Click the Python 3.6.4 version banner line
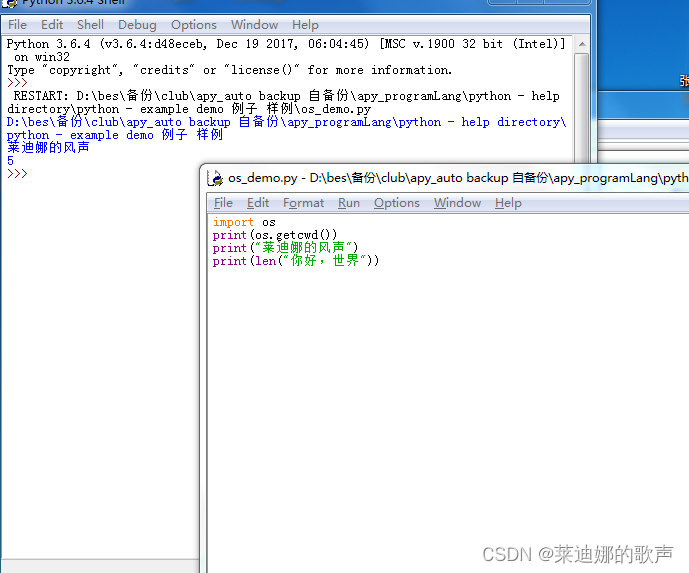This screenshot has height=573, width=689. click(286, 44)
